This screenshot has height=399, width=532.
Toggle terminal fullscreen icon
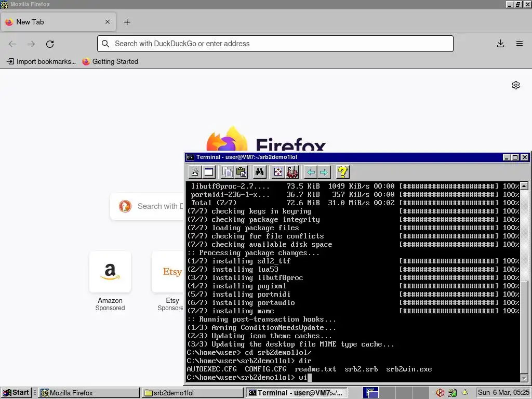[278, 172]
